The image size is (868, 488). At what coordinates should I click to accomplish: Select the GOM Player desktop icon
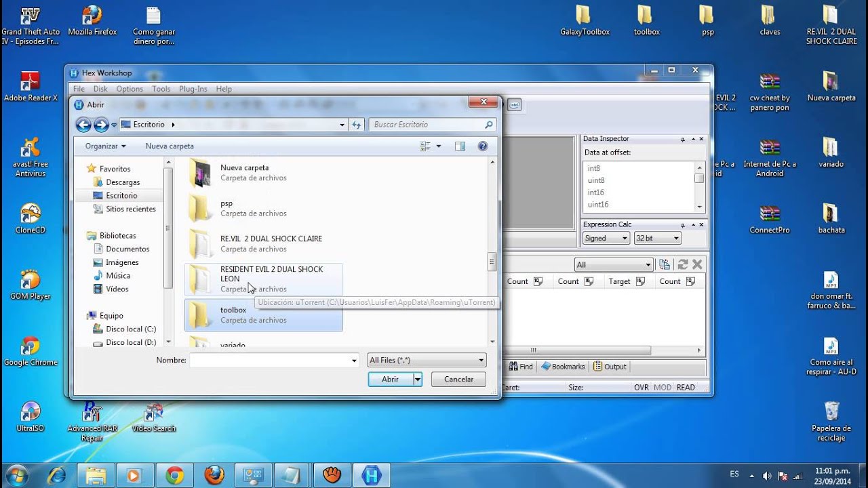(31, 285)
